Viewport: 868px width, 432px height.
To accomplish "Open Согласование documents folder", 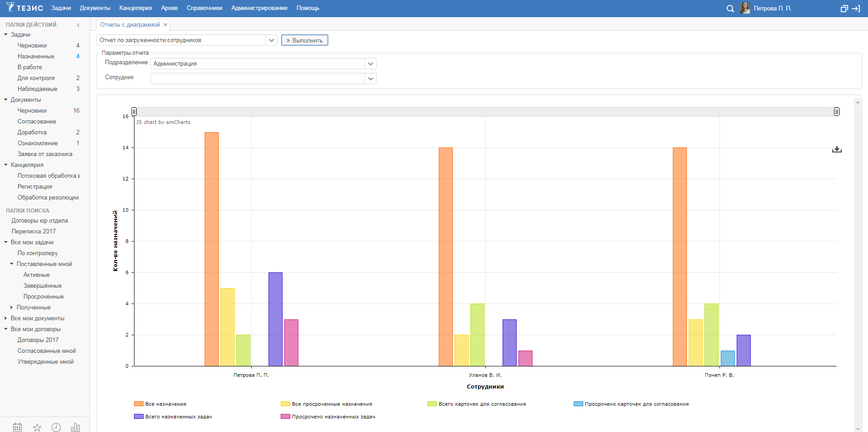I will point(37,121).
